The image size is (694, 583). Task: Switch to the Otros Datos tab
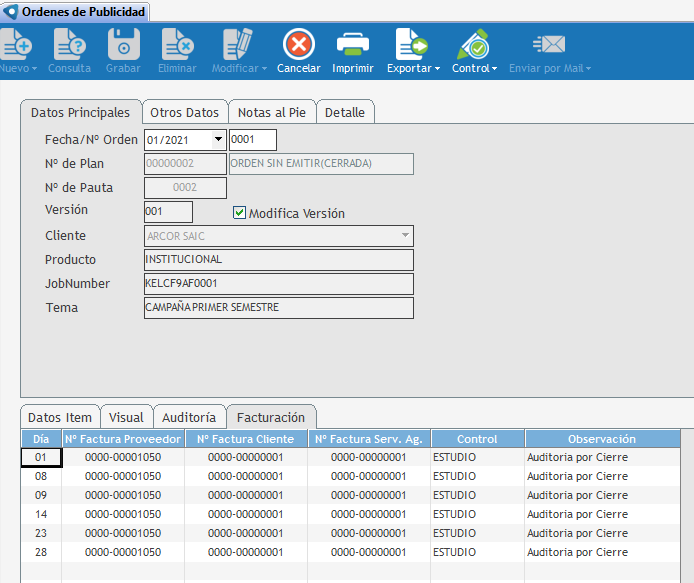coord(184,112)
